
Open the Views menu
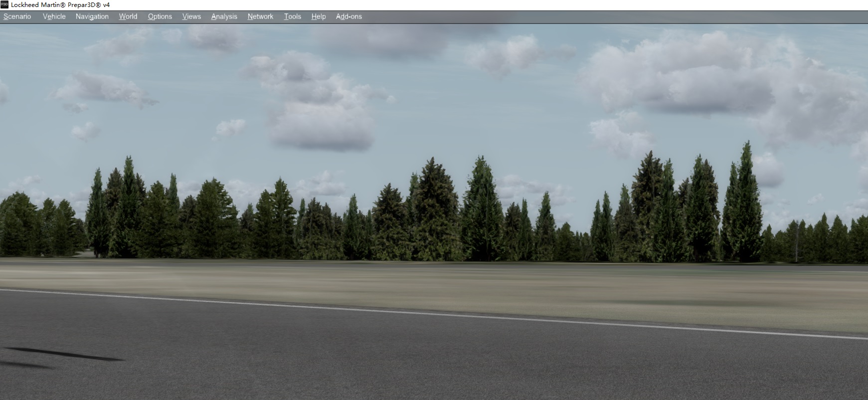tap(191, 16)
